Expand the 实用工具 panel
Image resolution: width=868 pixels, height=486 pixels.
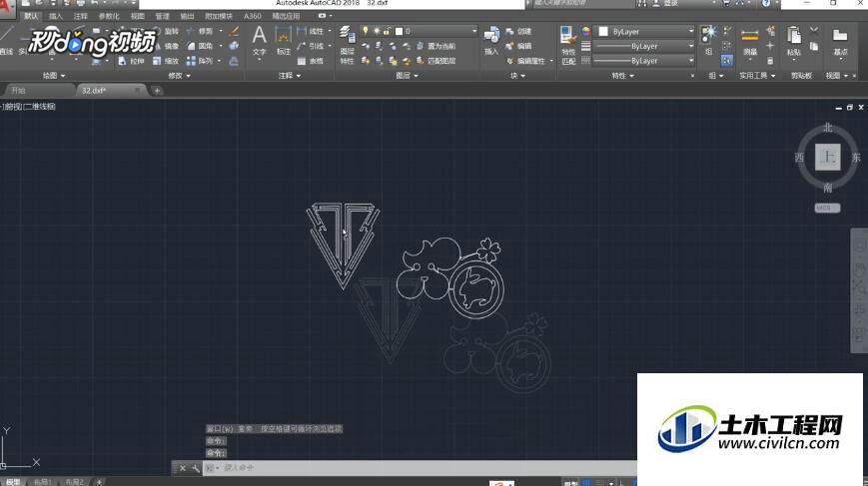757,75
